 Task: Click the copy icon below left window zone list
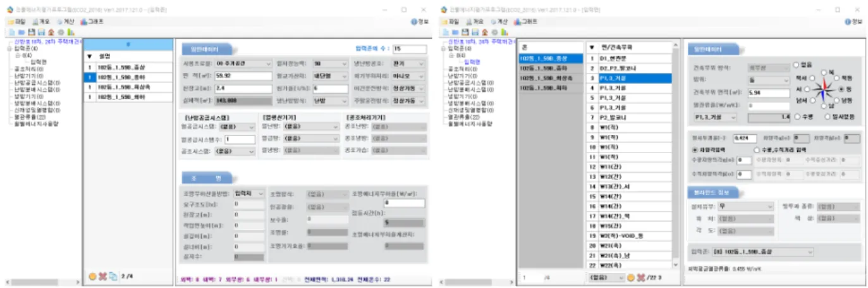[x=113, y=277]
